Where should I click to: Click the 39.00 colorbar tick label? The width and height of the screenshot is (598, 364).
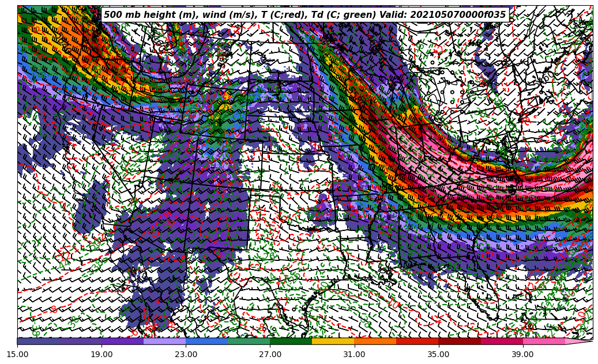522,355
